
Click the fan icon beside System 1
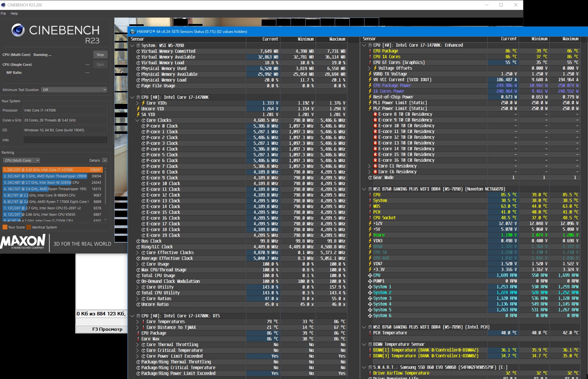coord(370,287)
